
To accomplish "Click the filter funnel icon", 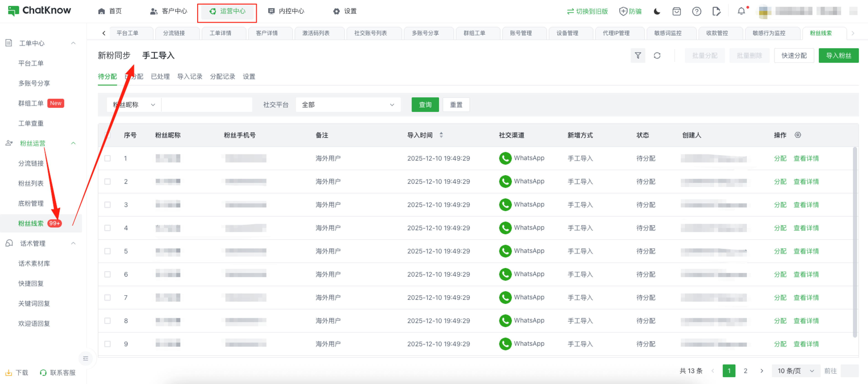I will 638,56.
